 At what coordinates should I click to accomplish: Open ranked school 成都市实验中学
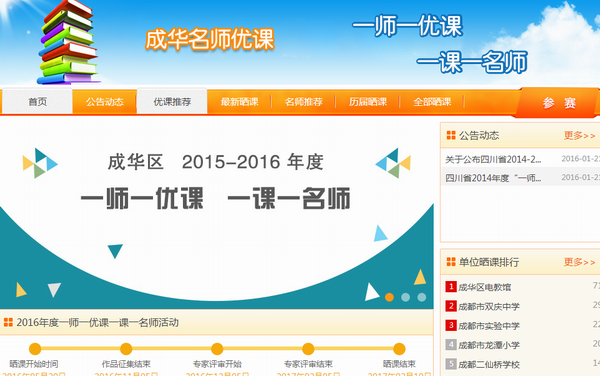[x=489, y=326]
